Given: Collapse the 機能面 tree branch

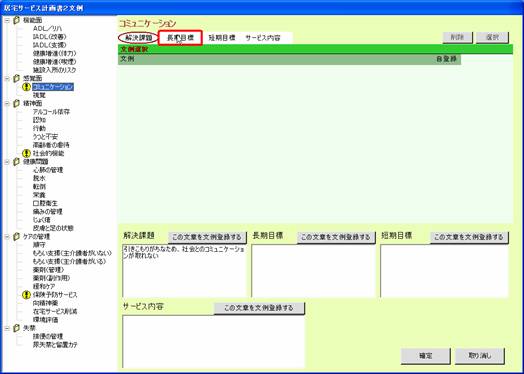Looking at the screenshot, I should (7, 20).
